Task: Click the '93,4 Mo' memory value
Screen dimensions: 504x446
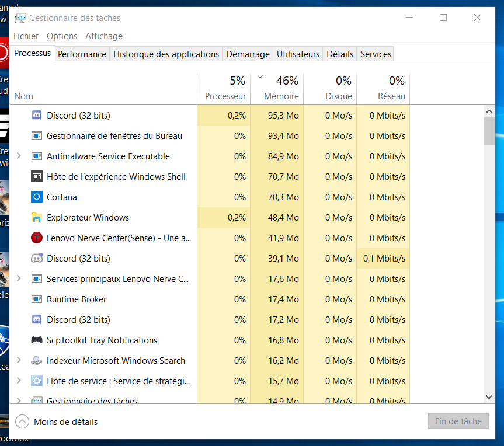Action: click(x=283, y=136)
